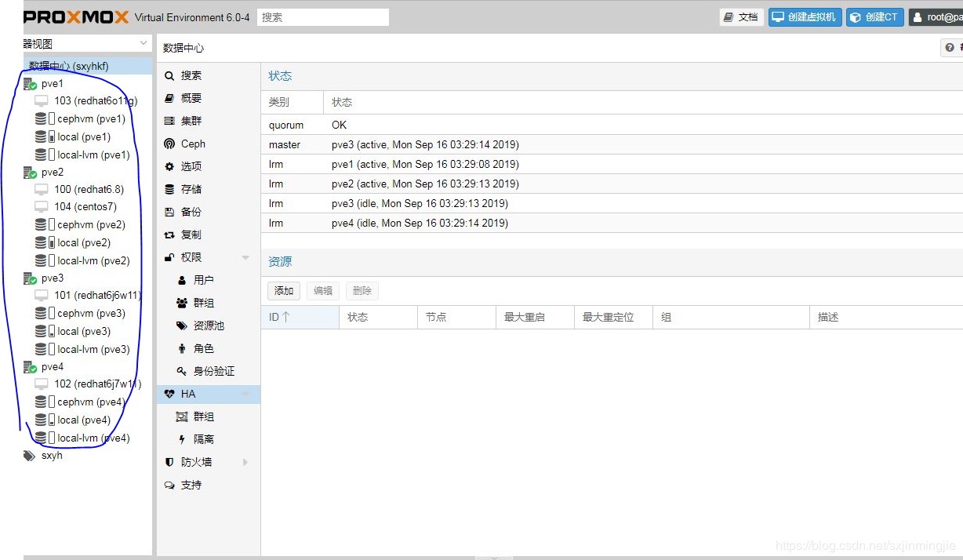This screenshot has height=560, width=963.
Task: Click the tag icon beside sxyh pool
Action: click(x=30, y=456)
